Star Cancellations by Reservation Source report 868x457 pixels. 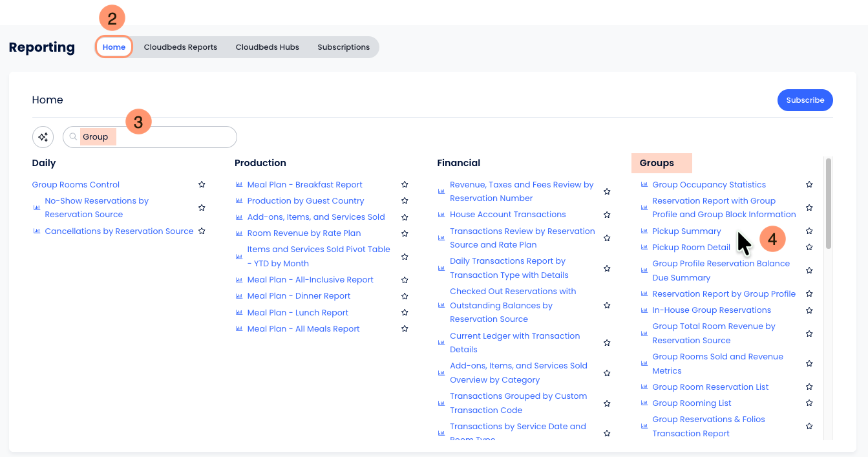pyautogui.click(x=202, y=231)
